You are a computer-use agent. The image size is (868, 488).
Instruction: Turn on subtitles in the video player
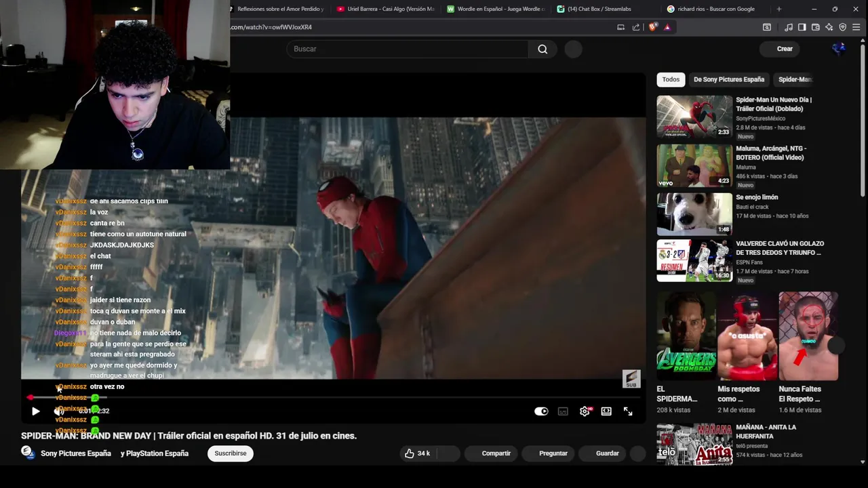tap(563, 411)
